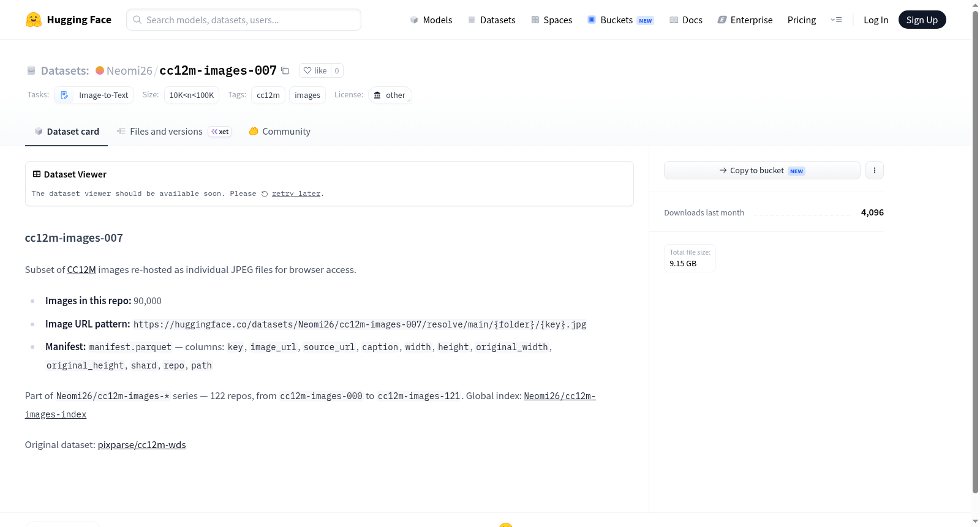Screen dimensions: 980x527
Task: Click the Dataset Viewer heading
Action: click(75, 174)
